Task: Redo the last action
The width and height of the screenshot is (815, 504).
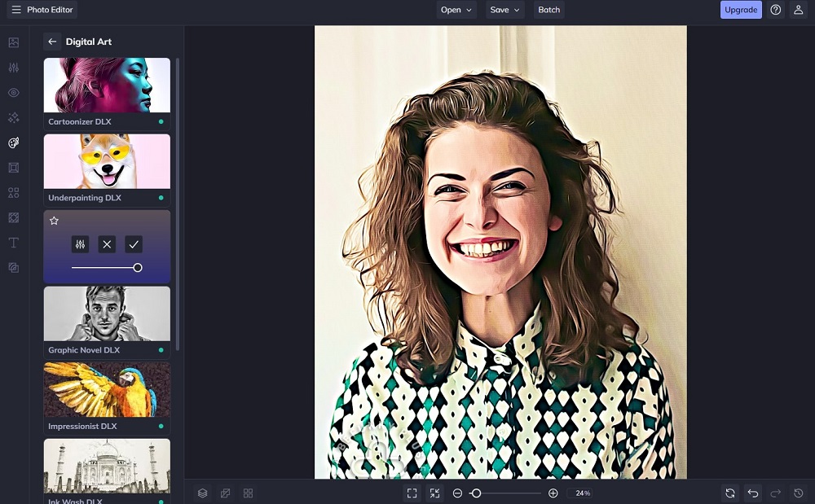Action: coord(776,493)
